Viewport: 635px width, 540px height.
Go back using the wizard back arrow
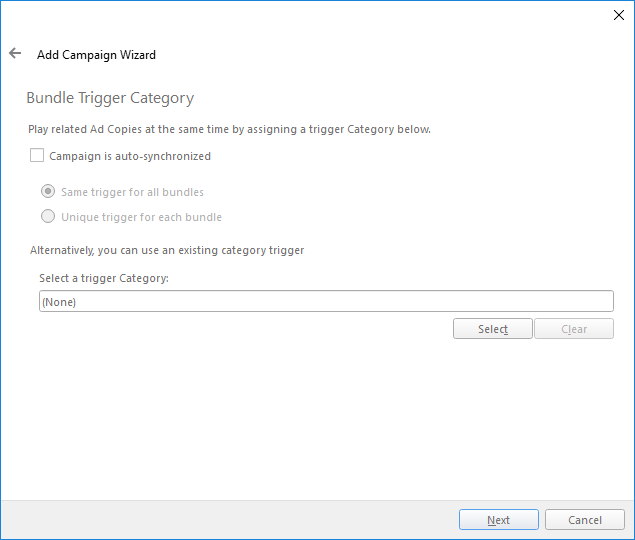[x=15, y=53]
